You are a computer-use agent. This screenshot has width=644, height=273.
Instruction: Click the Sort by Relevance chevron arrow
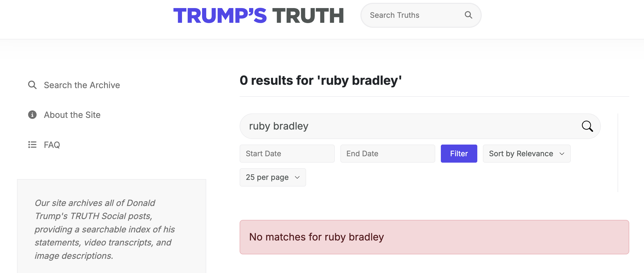click(562, 154)
